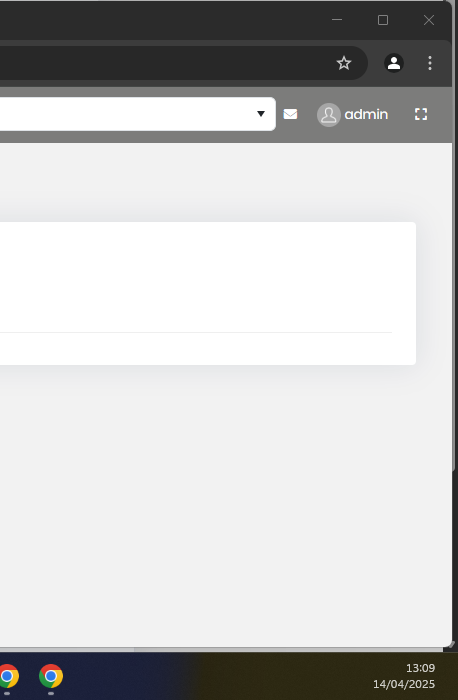Maximize the Chrome window
The width and height of the screenshot is (458, 700).
tap(383, 20)
